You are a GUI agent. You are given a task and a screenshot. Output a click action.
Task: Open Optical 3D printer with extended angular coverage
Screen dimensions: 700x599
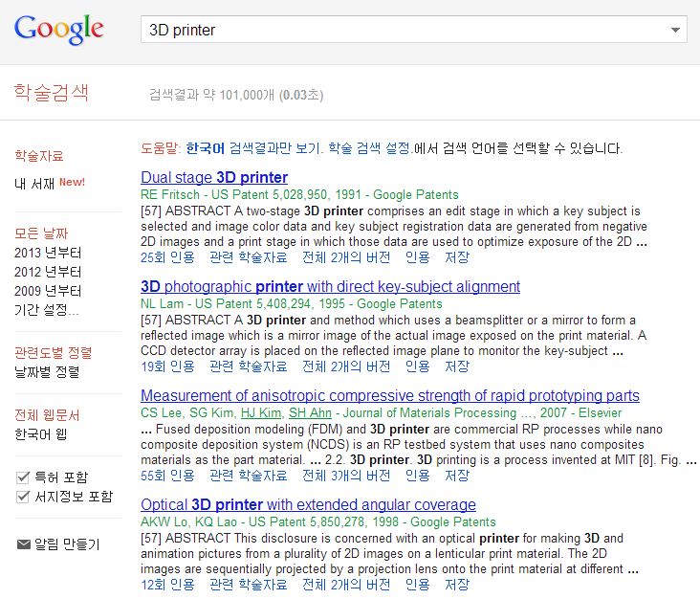coord(308,504)
